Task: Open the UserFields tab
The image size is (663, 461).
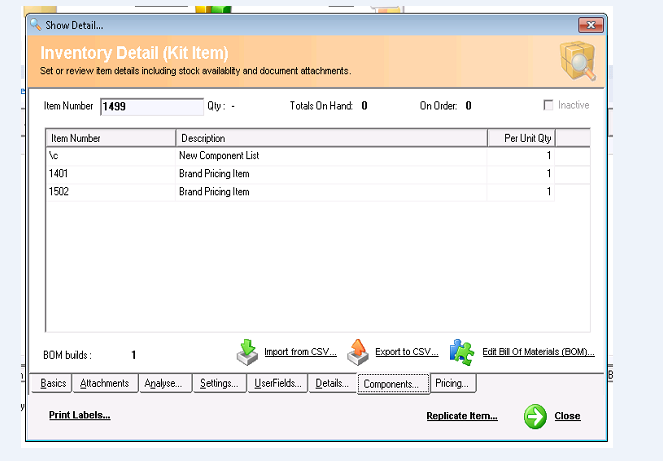Action: pyautogui.click(x=277, y=383)
